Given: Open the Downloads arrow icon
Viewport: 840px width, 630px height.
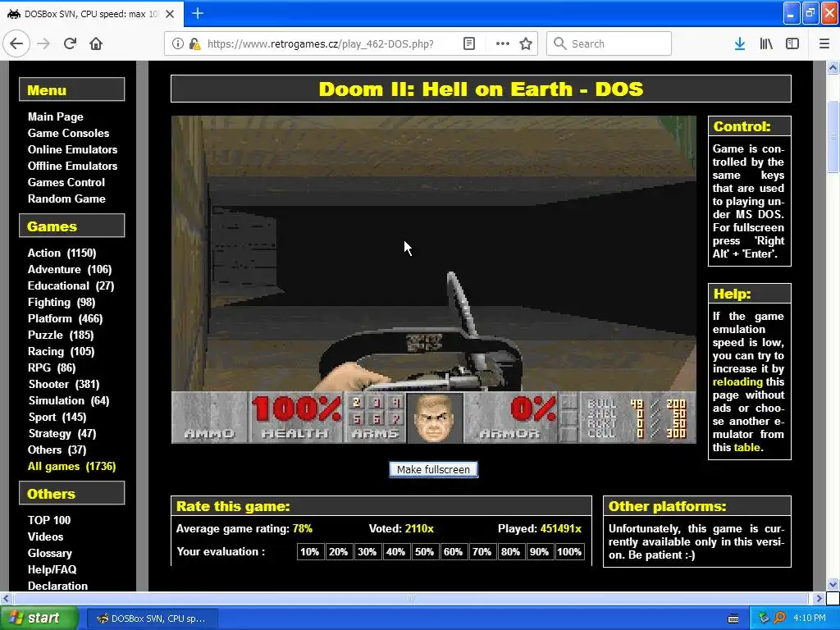Looking at the screenshot, I should click(x=740, y=43).
